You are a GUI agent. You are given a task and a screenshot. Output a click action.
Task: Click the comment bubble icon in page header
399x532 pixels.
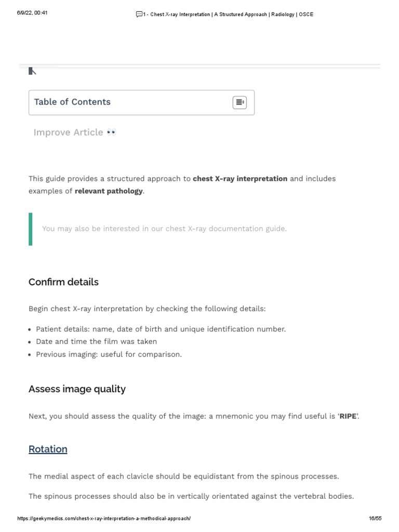[x=139, y=14]
